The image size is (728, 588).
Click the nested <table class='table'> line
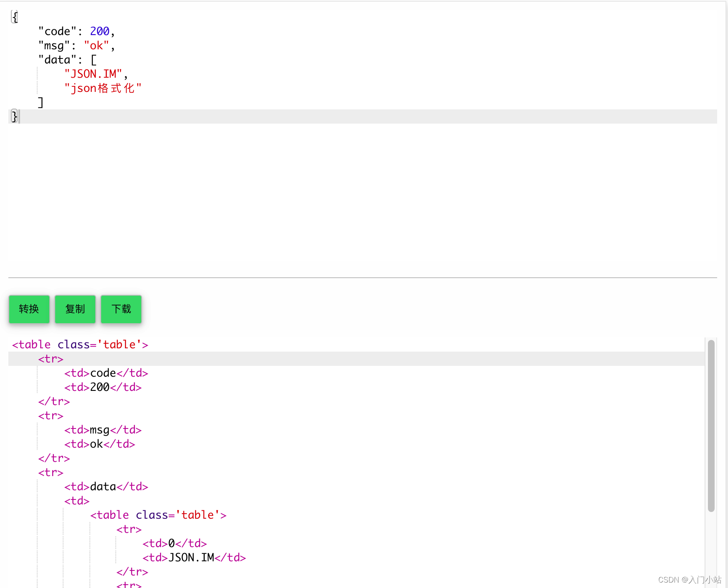(158, 515)
